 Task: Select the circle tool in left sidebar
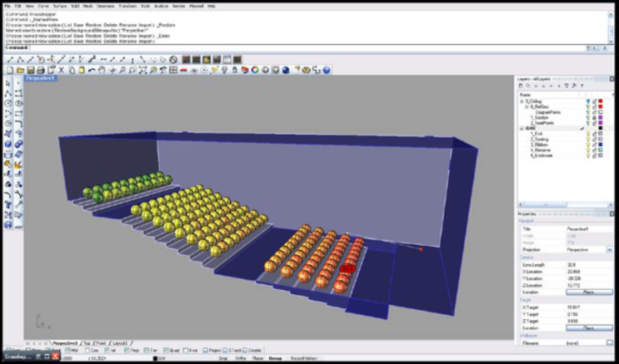(7, 103)
